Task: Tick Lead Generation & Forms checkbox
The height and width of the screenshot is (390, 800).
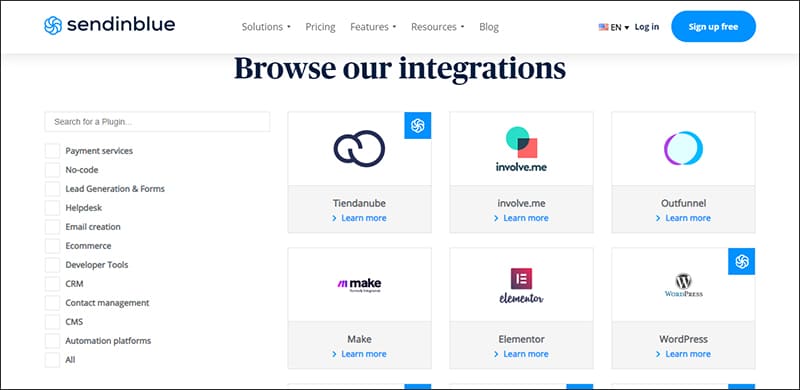Action: [52, 189]
